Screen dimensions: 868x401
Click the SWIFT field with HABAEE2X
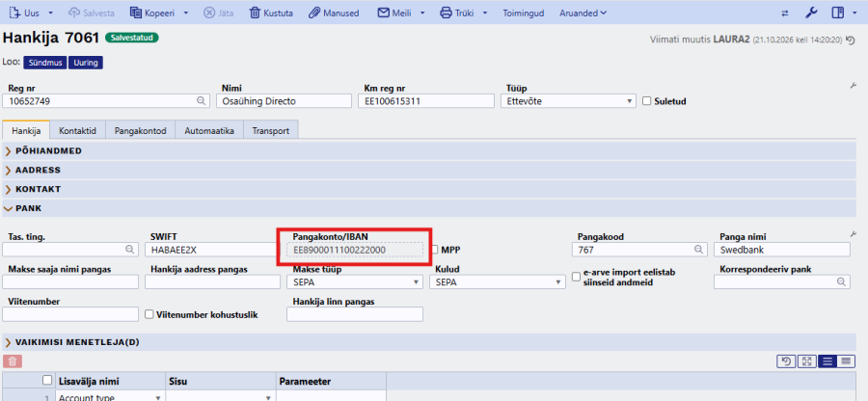(x=212, y=250)
